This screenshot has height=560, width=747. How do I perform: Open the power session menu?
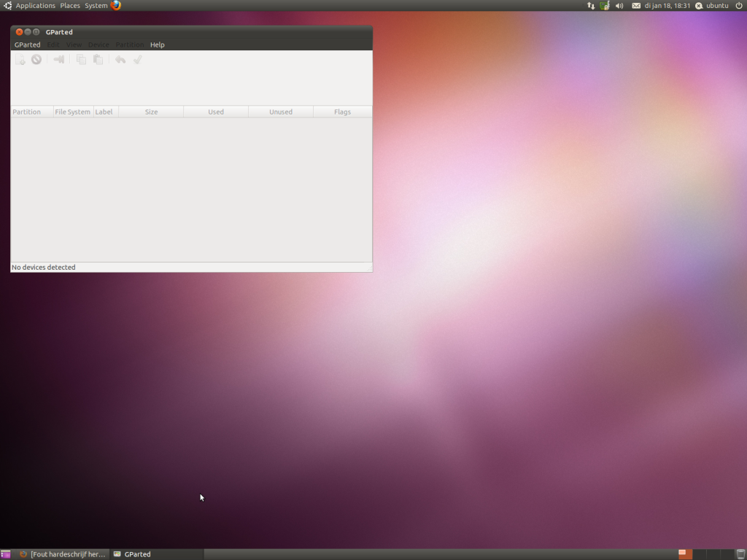coord(738,6)
